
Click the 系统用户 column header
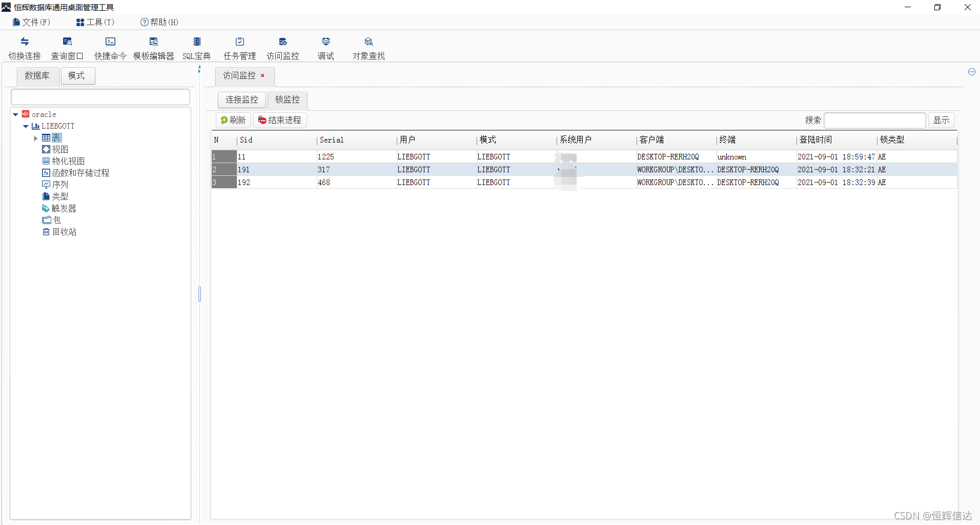(596, 140)
